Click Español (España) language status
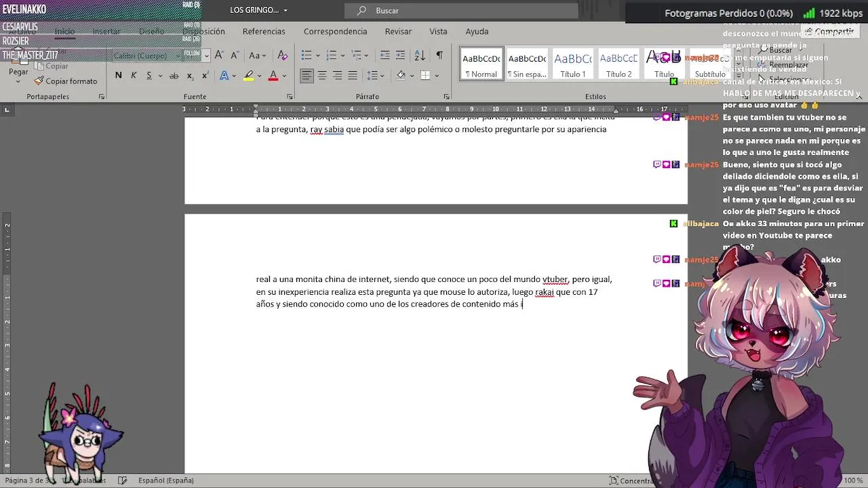 [165, 480]
